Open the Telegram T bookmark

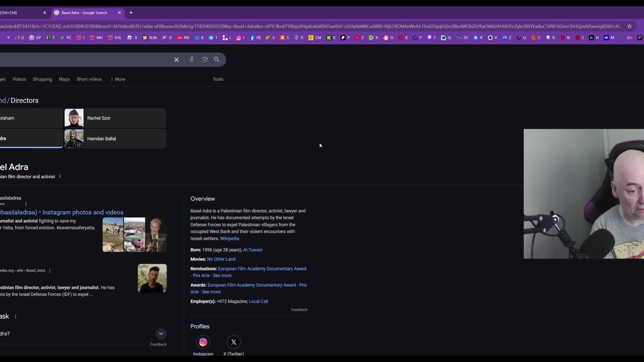point(213,37)
